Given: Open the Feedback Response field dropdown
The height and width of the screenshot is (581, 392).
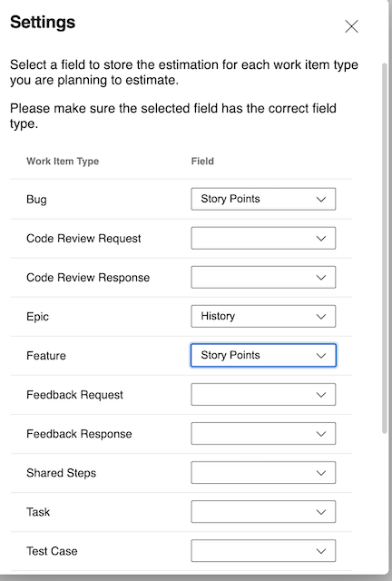Looking at the screenshot, I should [263, 434].
